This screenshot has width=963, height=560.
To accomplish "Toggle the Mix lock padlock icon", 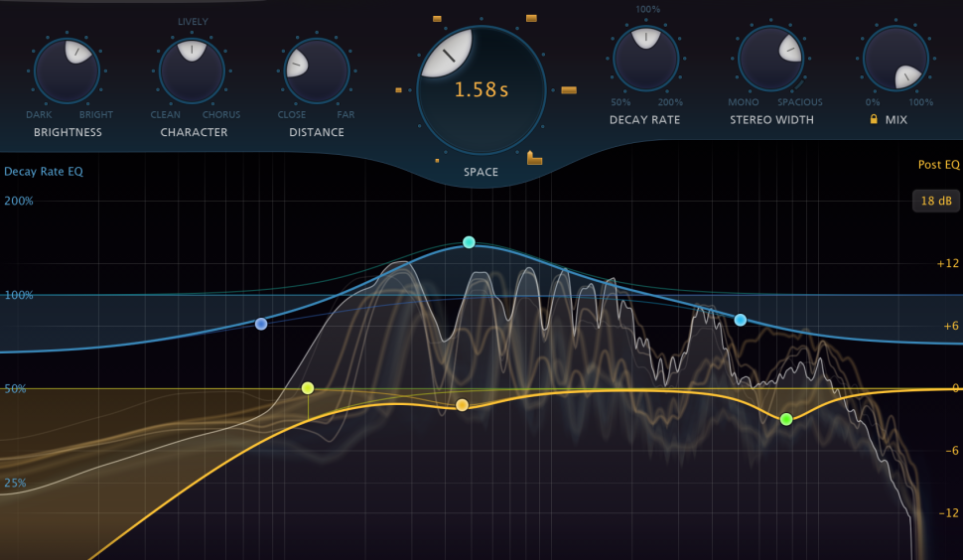I will pyautogui.click(x=874, y=119).
